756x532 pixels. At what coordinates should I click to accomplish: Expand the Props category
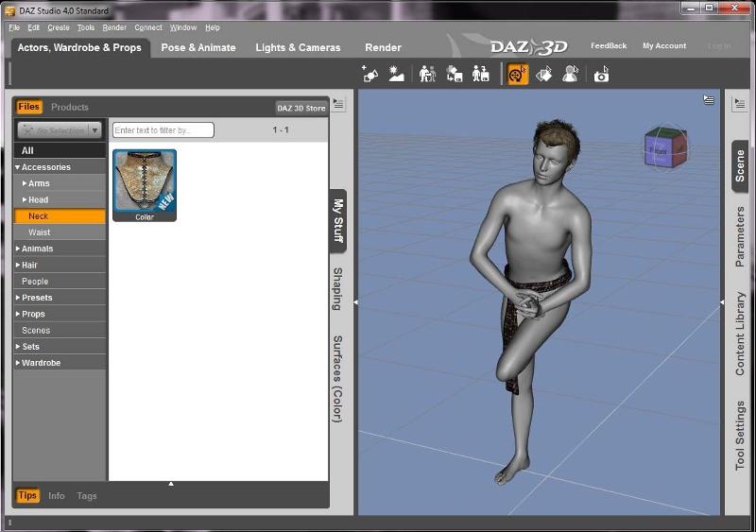(x=18, y=314)
